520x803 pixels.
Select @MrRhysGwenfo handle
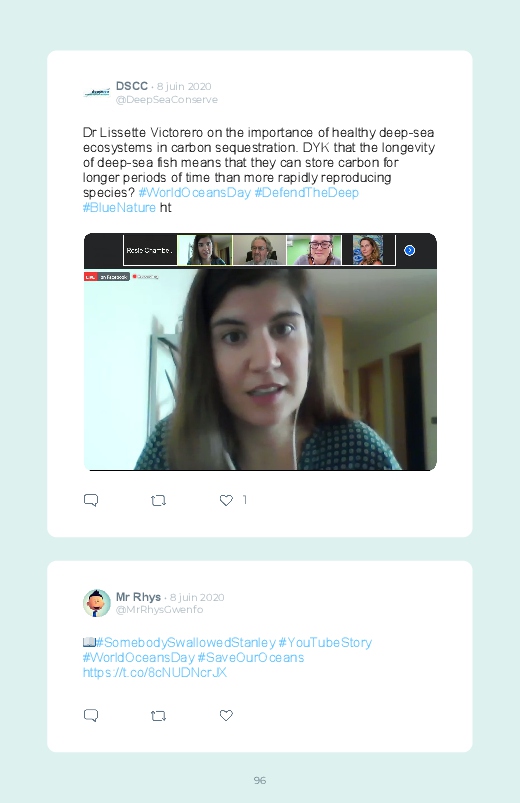point(159,609)
